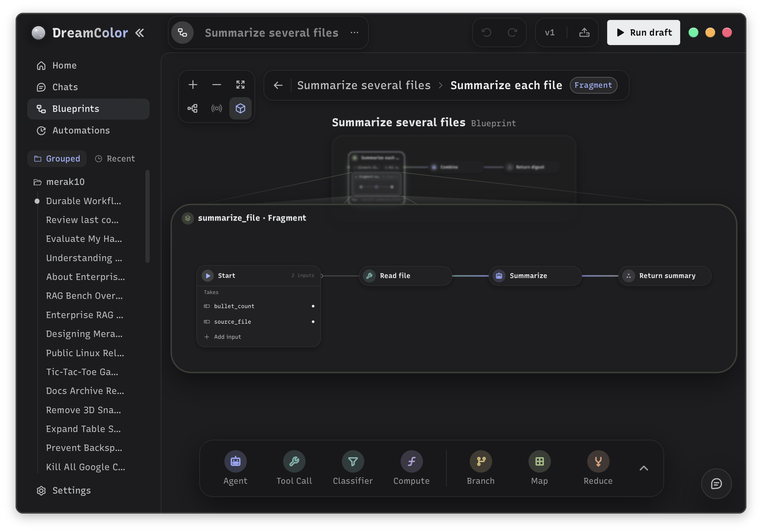Open the v1 version selector

550,33
